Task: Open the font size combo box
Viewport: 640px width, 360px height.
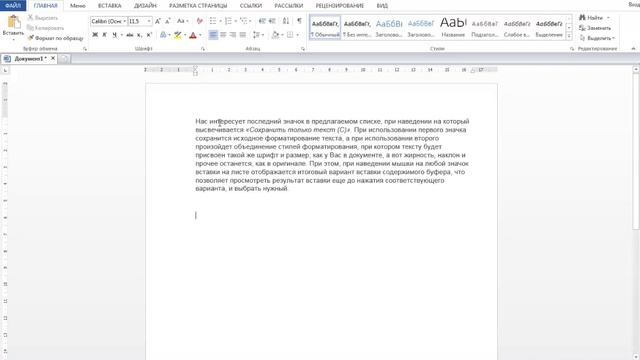Action: [x=140, y=21]
